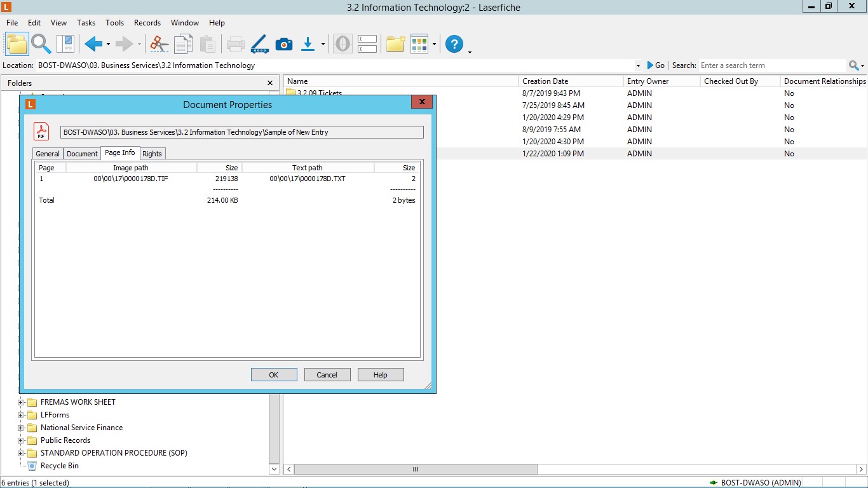Image resolution: width=868 pixels, height=488 pixels.
Task: Click the Cancel button
Action: 327,375
